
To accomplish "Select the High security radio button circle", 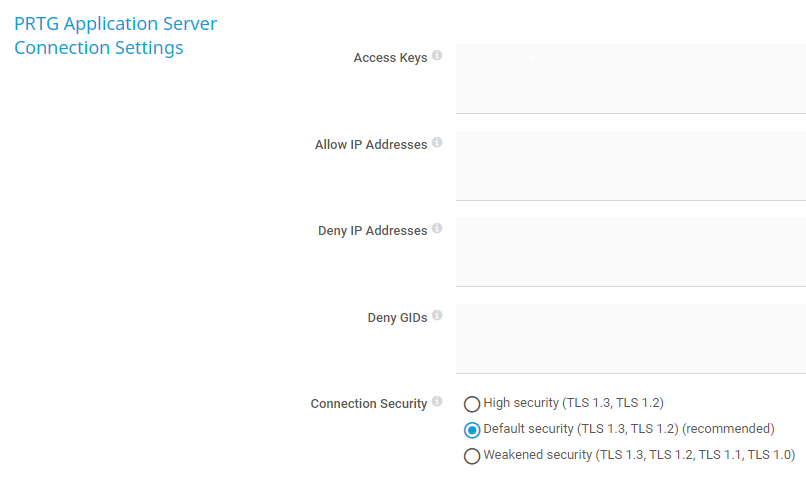I will 472,404.
